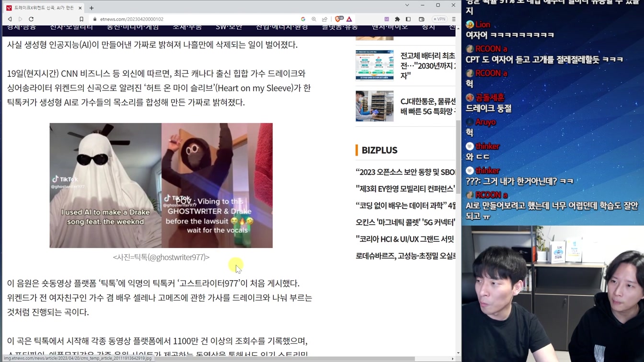Open the 소재·부품 nav menu
This screenshot has height=362, width=644.
point(187,28)
